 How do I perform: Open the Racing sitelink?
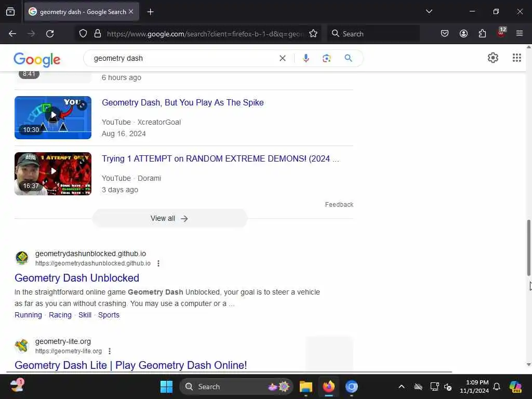coord(60,315)
